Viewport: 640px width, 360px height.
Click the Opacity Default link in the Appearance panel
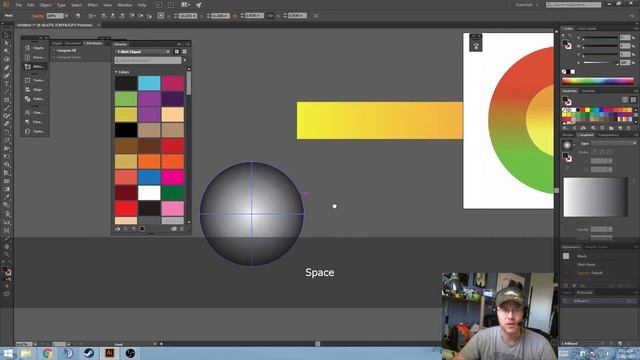[x=589, y=273]
